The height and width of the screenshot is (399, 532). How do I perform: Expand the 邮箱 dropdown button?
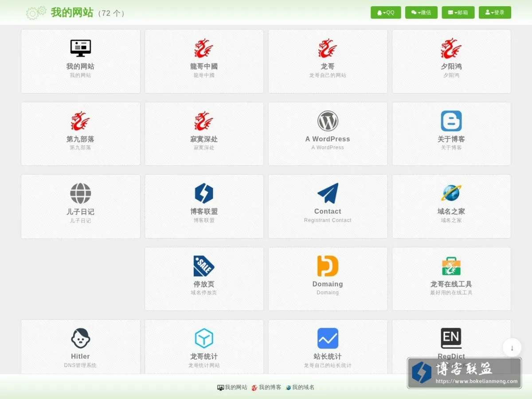pos(458,12)
